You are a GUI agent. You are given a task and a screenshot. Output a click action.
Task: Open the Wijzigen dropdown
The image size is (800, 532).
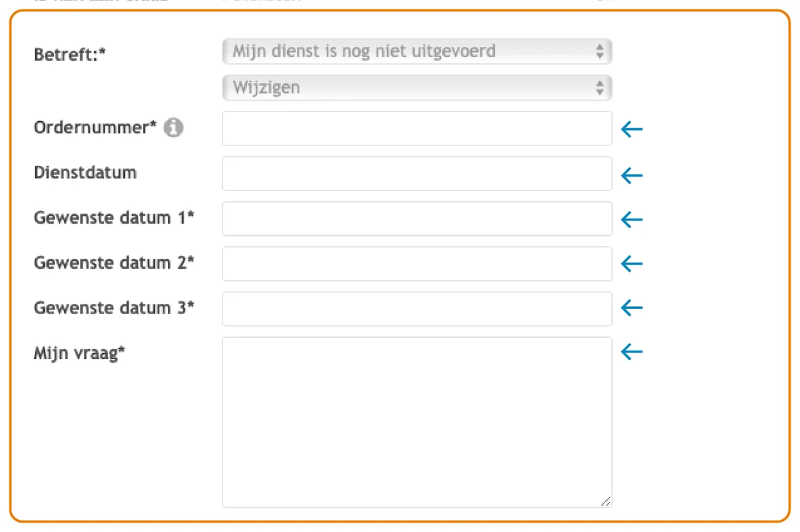(417, 88)
